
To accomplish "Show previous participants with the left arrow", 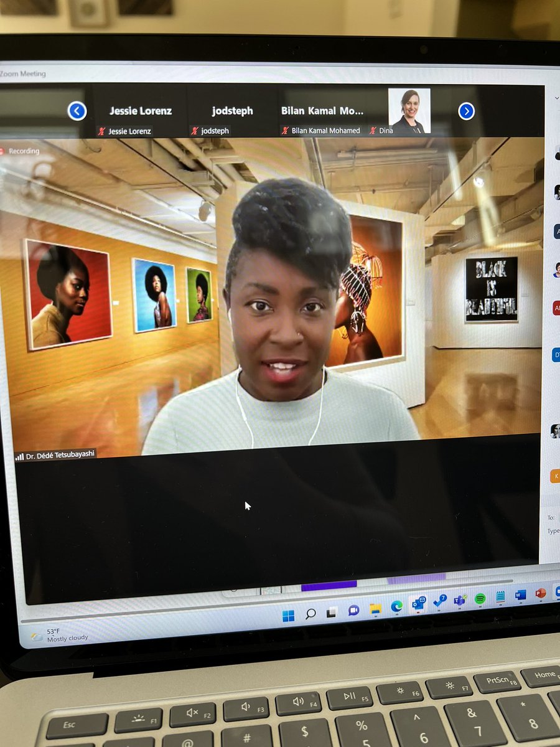I will (x=77, y=111).
